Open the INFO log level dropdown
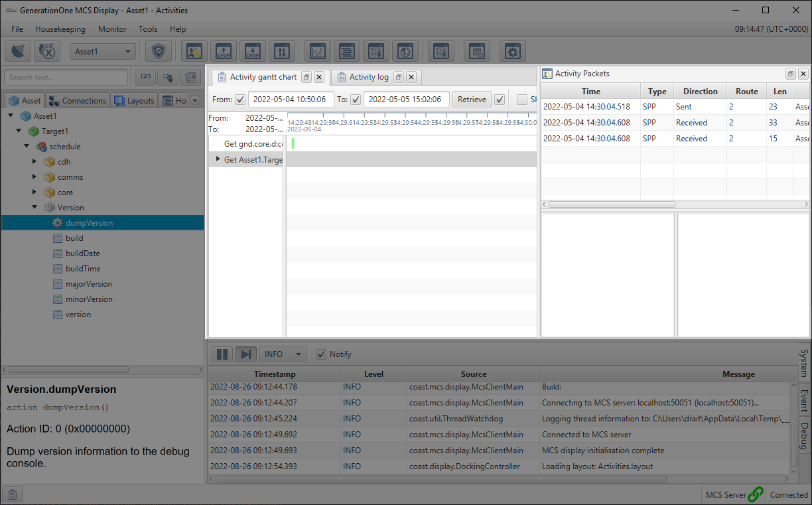The height and width of the screenshot is (505, 812). click(x=283, y=354)
